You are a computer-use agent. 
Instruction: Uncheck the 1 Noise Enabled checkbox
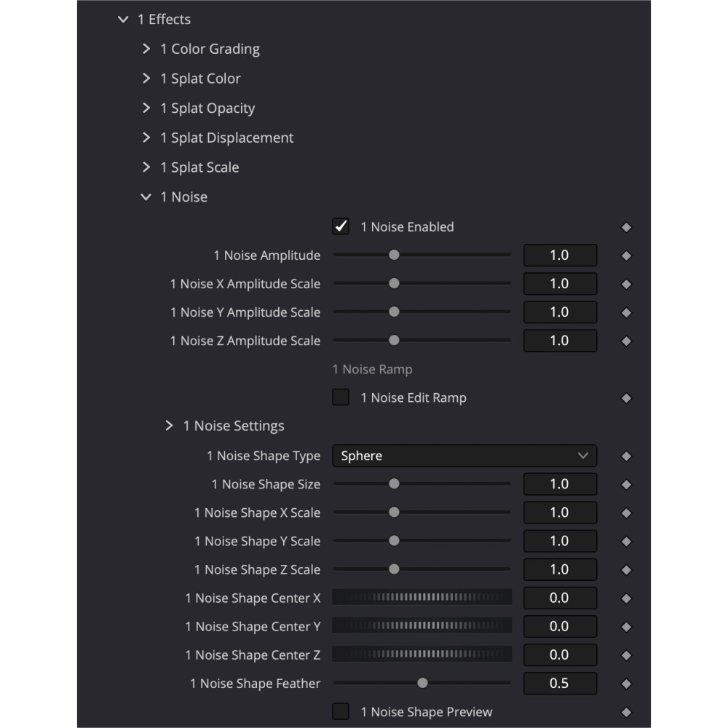(x=341, y=226)
